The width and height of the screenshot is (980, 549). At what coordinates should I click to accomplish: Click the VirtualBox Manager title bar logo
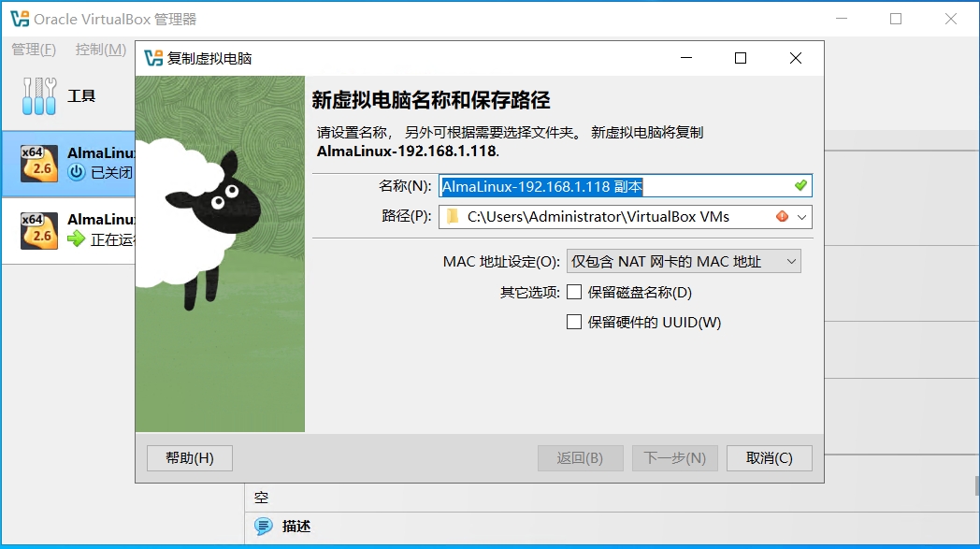click(20, 20)
